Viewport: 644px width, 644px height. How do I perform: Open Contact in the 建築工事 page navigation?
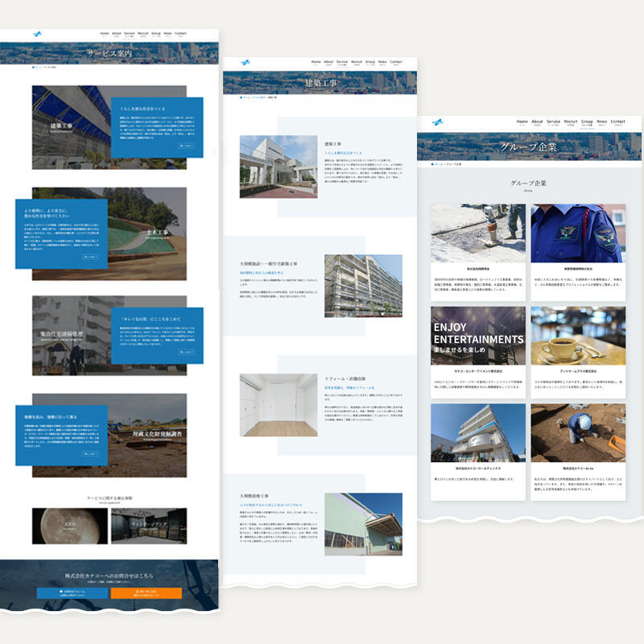tap(396, 63)
